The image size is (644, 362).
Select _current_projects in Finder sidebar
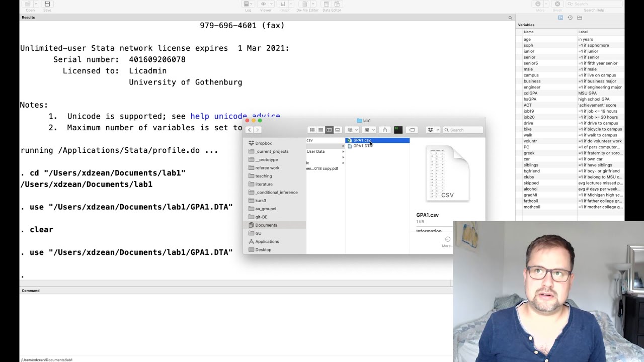coord(272,151)
